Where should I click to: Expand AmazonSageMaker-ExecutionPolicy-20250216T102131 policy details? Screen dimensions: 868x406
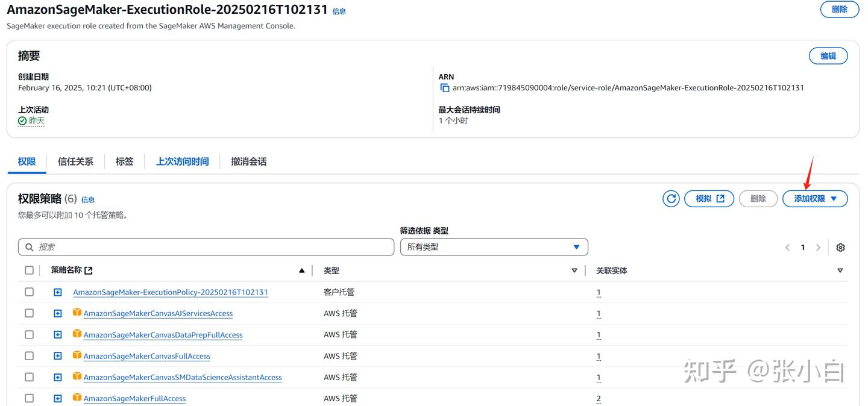point(58,292)
